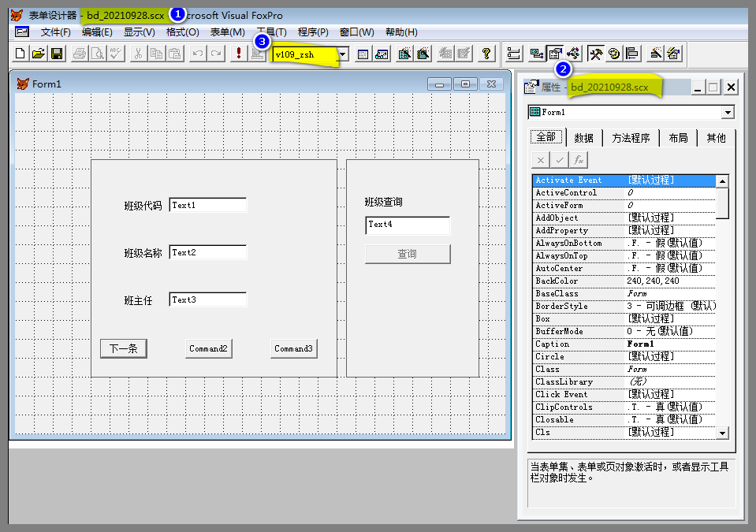Select the Text3 textbox on Form1
The height and width of the screenshot is (532, 756).
click(208, 299)
